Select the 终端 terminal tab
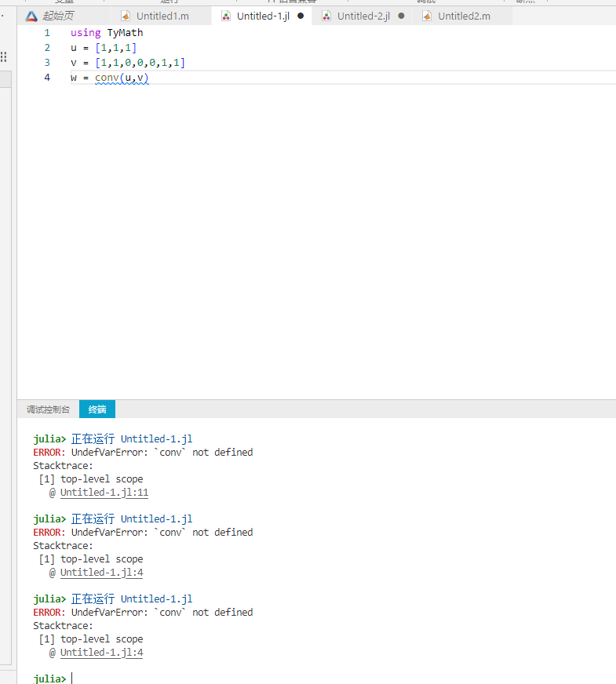This screenshot has width=616, height=684. 97,409
